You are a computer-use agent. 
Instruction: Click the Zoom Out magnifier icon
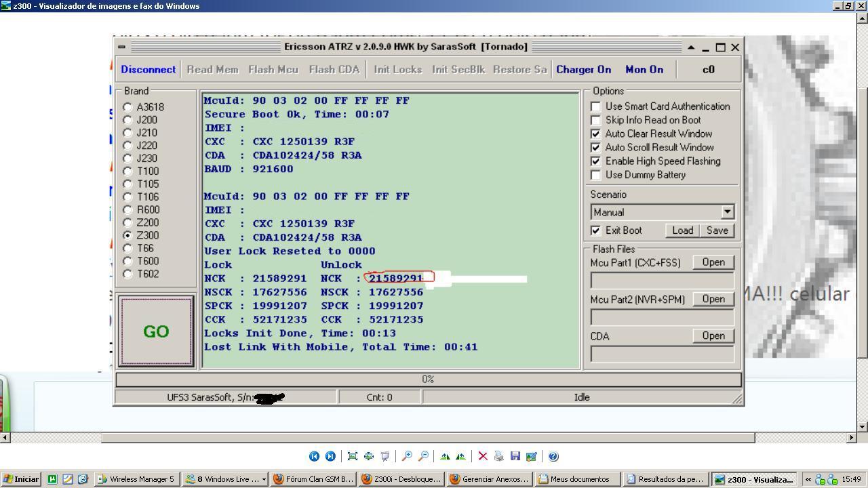pos(423,456)
